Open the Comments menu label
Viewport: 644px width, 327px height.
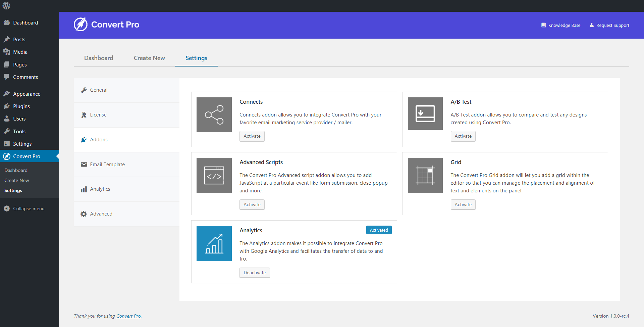coord(25,77)
